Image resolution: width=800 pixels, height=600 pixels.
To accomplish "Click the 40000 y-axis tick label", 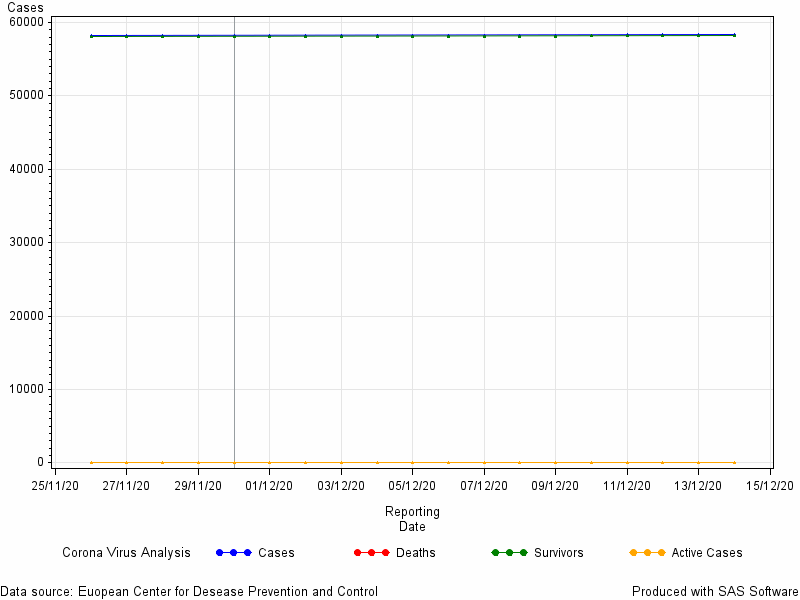I will [27, 169].
